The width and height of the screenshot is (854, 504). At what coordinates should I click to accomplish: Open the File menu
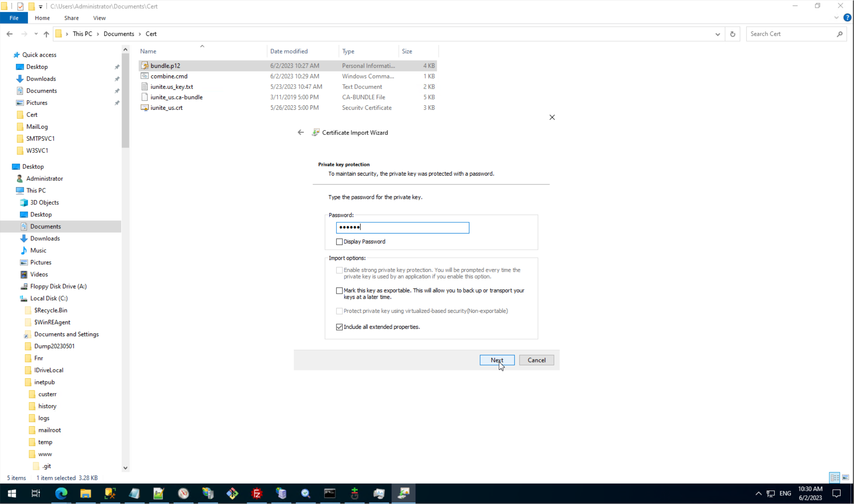[x=14, y=18]
